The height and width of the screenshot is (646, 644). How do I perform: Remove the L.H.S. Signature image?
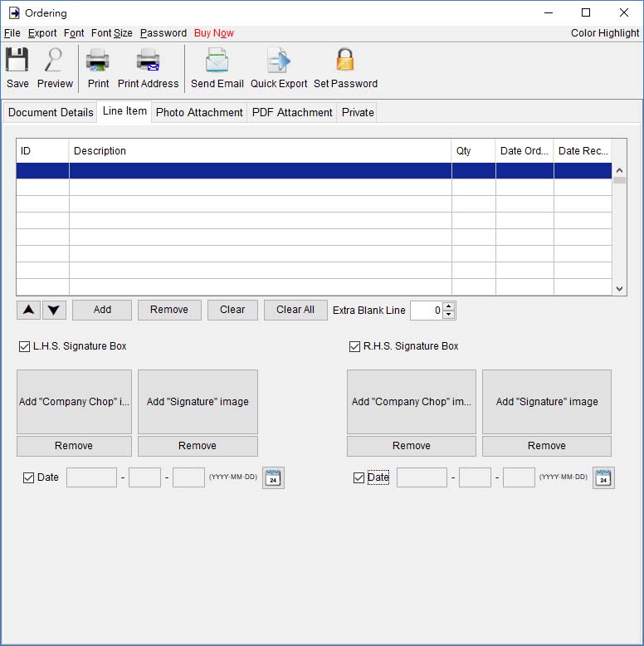tap(198, 446)
